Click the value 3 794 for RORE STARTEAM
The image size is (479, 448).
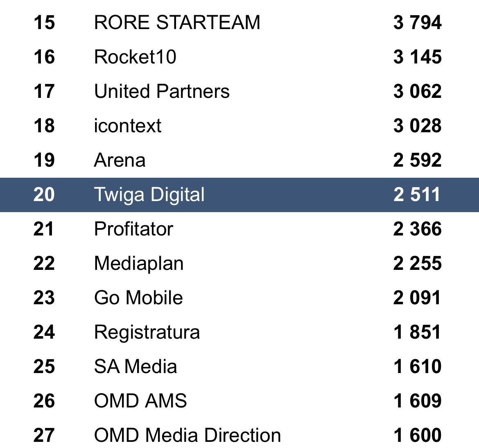[x=417, y=22]
